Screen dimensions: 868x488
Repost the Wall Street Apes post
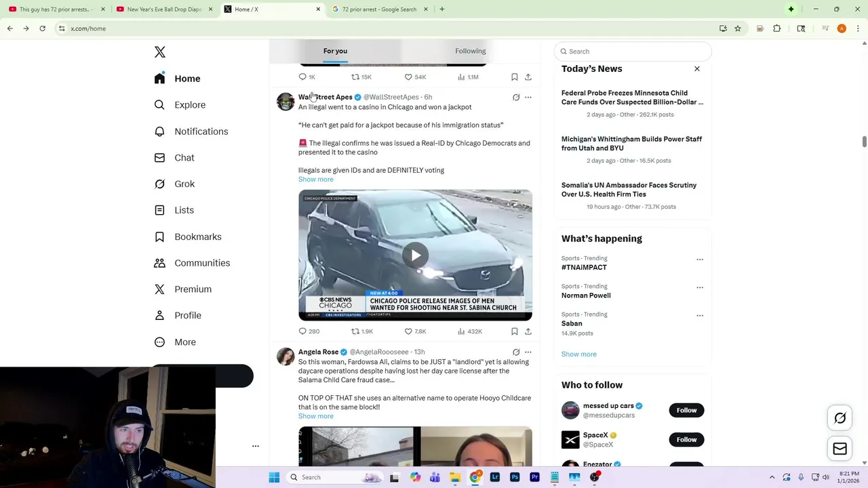361,331
